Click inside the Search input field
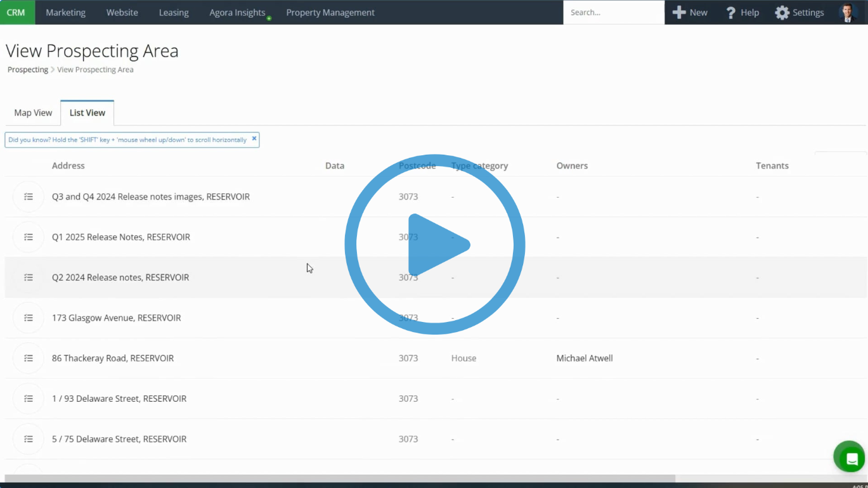This screenshot has width=868, height=488. 613,13
